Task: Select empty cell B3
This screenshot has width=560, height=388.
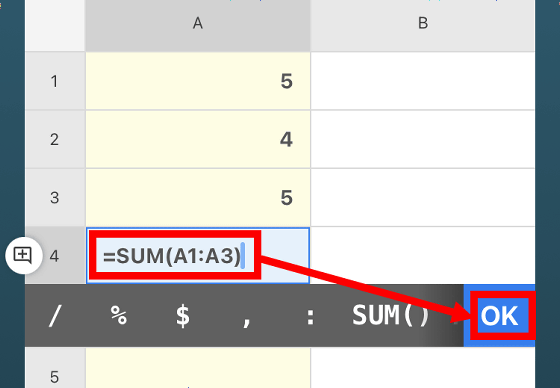Action: pyautogui.click(x=423, y=198)
